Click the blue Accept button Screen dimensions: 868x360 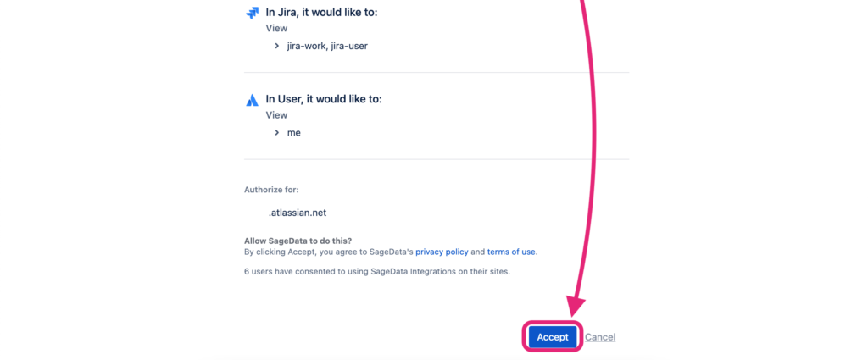click(x=553, y=337)
